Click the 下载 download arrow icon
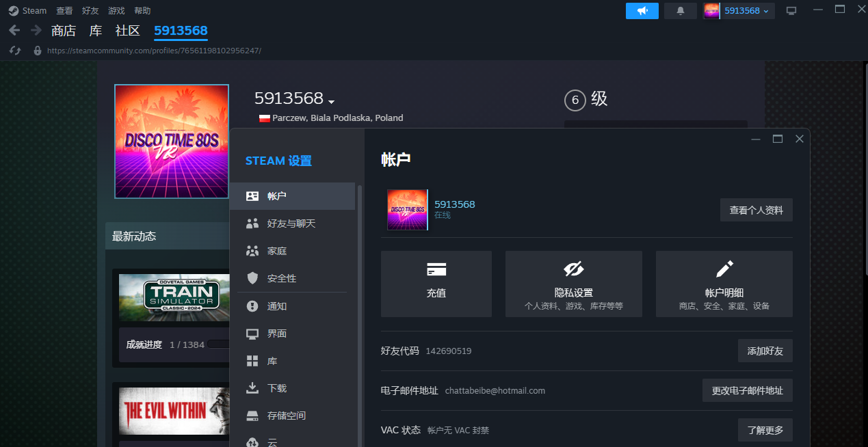 (x=252, y=388)
